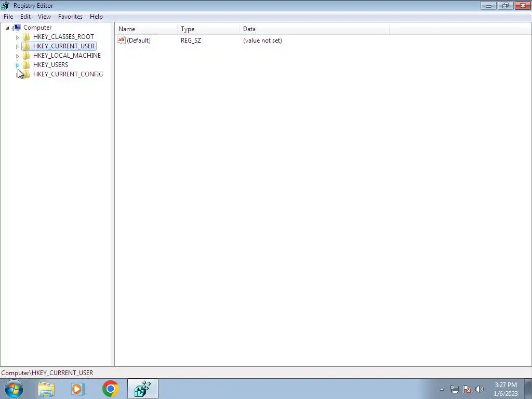532x399 pixels.
Task: Open the Action Center flag icon
Action: click(467, 389)
